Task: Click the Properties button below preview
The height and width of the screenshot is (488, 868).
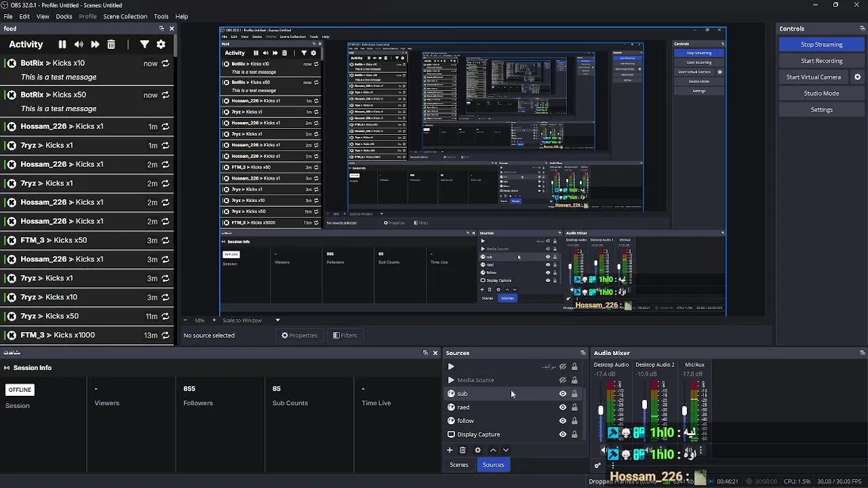Action: 299,335
